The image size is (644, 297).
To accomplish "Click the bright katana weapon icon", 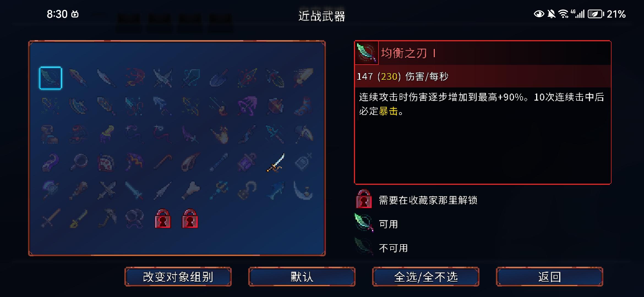I will 275,163.
